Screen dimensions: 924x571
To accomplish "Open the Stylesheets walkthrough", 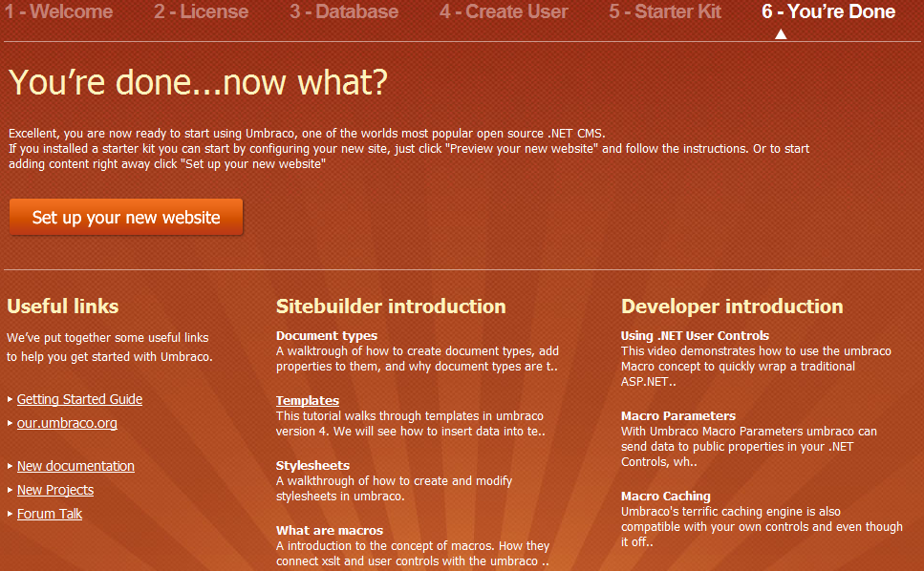I will point(312,465).
